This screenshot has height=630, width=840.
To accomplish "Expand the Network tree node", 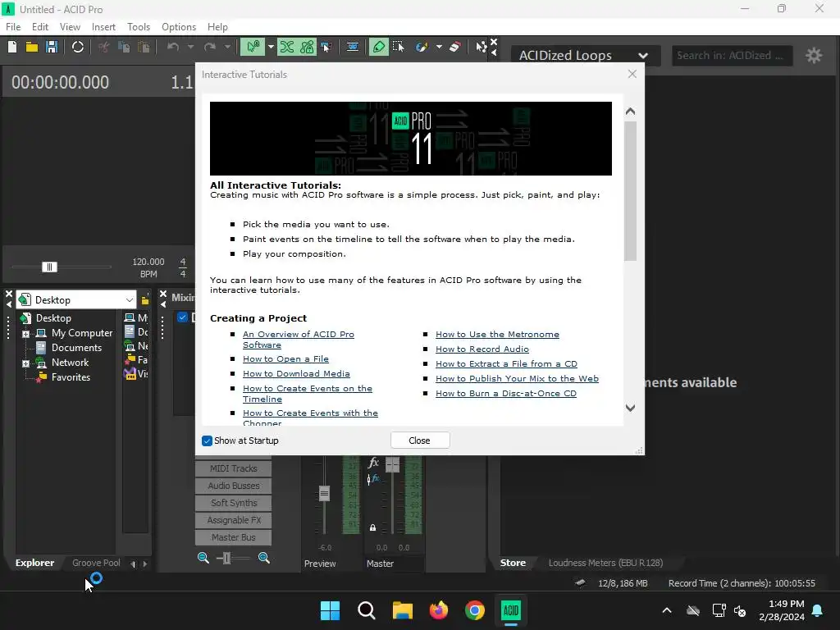I will click(25, 363).
